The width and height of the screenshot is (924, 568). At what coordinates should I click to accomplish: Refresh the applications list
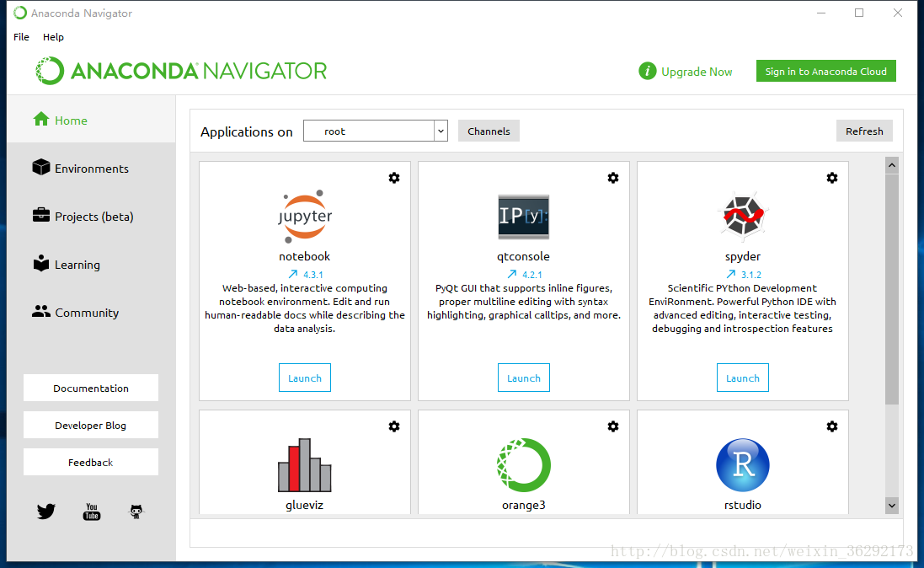tap(864, 131)
